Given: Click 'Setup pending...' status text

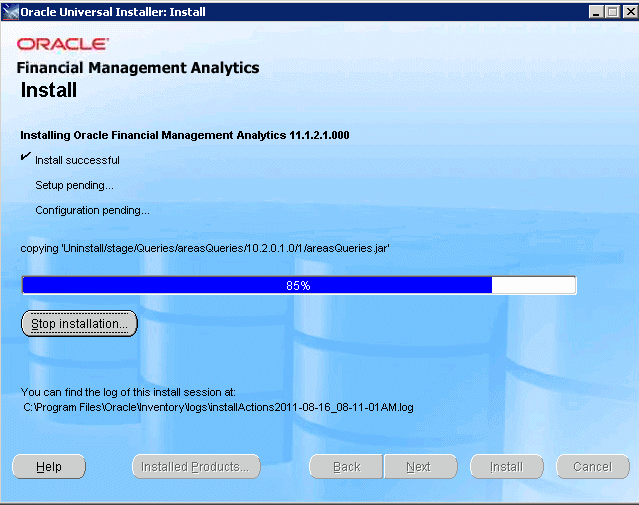Looking at the screenshot, I should click(74, 185).
